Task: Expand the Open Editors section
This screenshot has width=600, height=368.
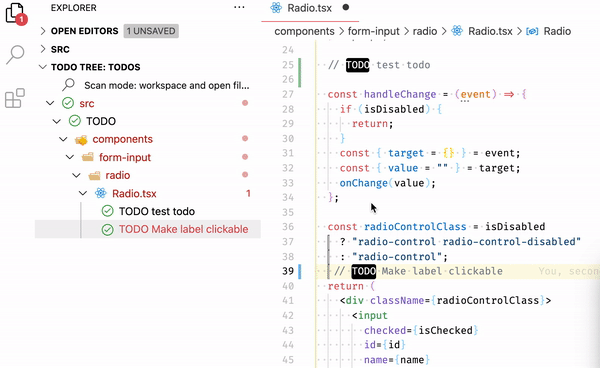Action: click(x=43, y=31)
